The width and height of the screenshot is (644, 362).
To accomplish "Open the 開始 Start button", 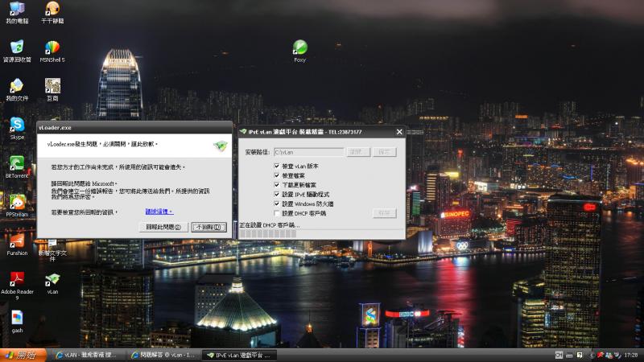I will tap(23, 355).
